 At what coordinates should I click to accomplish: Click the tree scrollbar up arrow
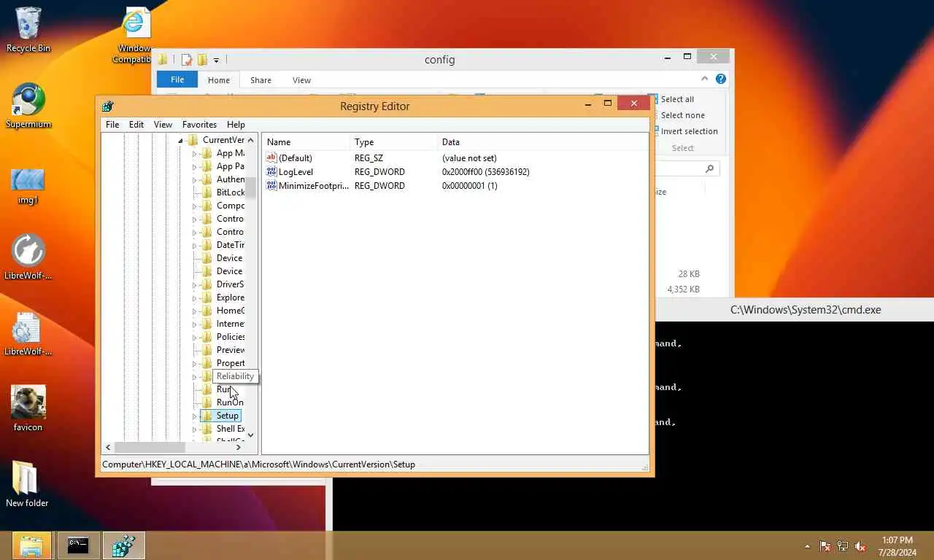[250, 140]
